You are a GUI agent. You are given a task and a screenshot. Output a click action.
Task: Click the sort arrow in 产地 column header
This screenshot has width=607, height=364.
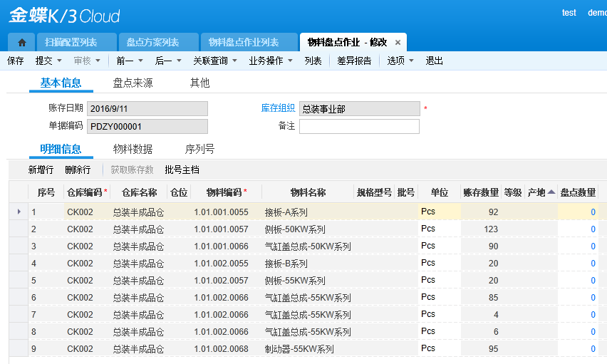pos(551,192)
